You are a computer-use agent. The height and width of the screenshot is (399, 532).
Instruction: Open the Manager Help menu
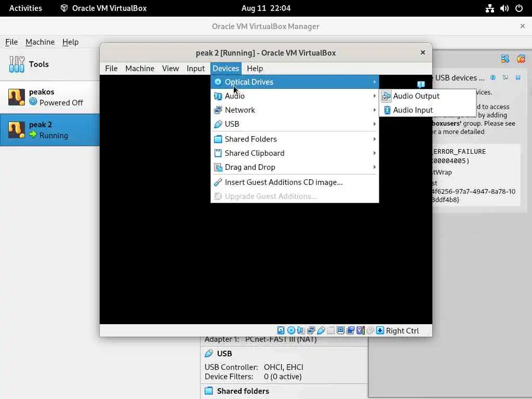(x=71, y=42)
